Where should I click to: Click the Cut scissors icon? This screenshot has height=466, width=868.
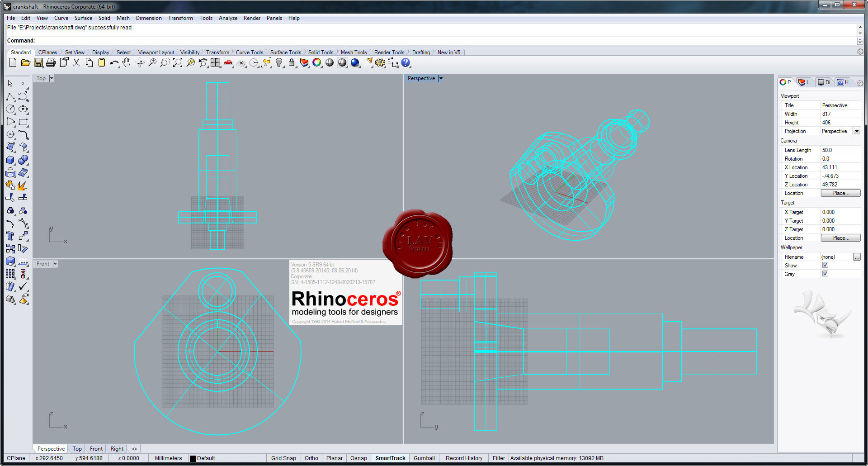(x=76, y=63)
